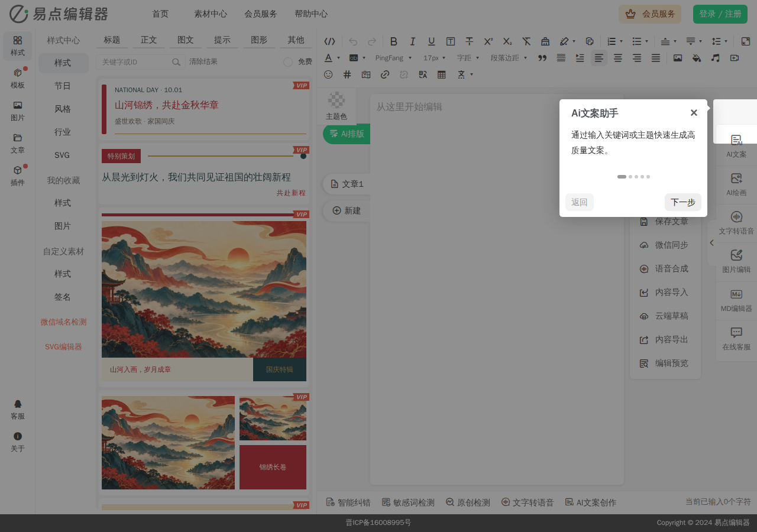Apply bold formatting
The width and height of the screenshot is (757, 532).
394,41
